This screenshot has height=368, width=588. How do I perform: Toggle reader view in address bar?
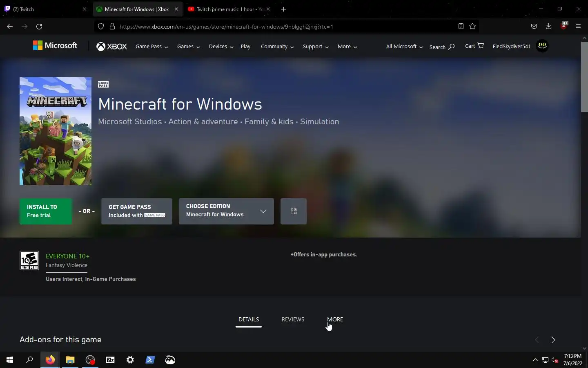(x=461, y=26)
